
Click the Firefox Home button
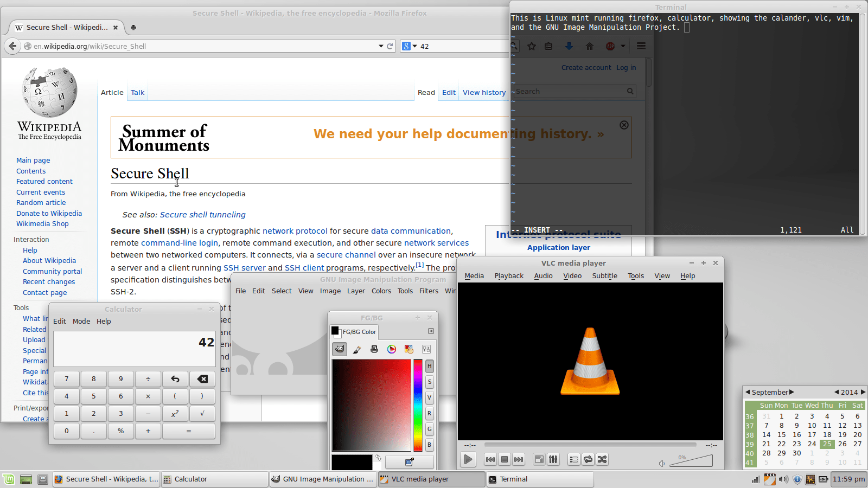[590, 46]
